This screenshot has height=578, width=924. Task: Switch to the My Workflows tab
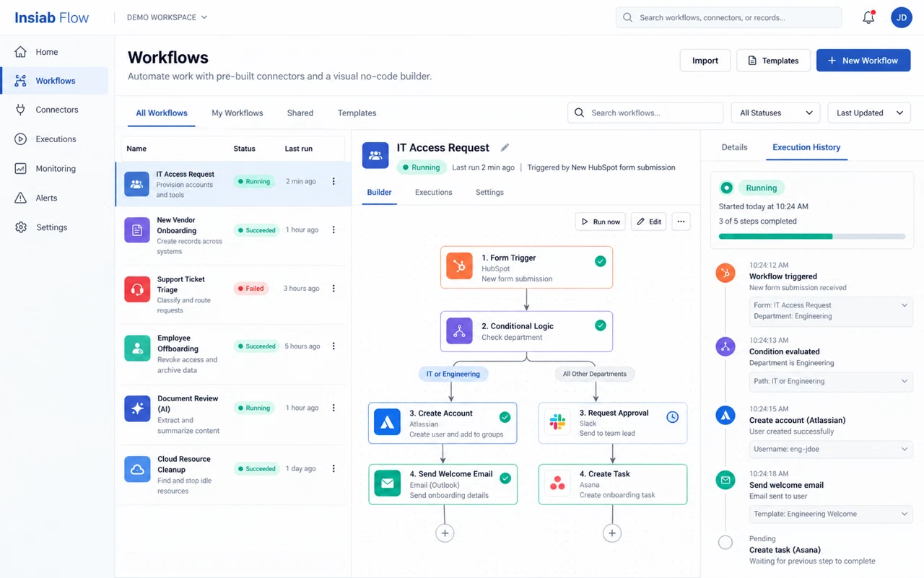pyautogui.click(x=237, y=113)
